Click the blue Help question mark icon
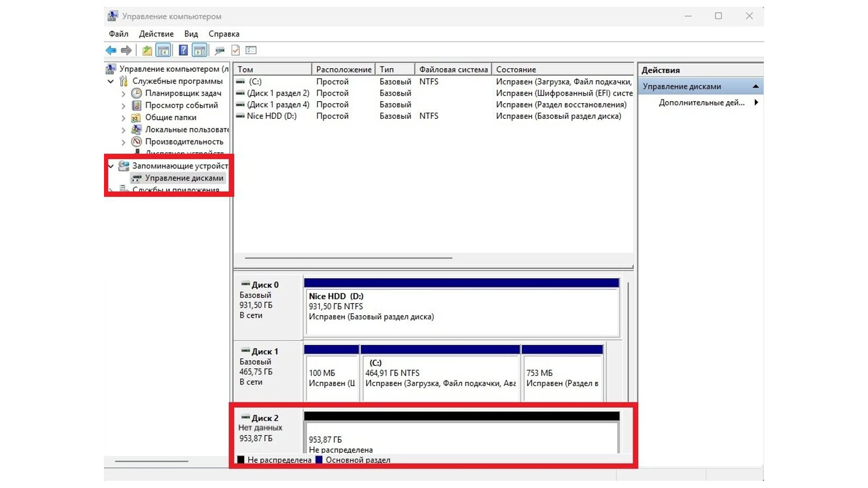Image resolution: width=868 pixels, height=488 pixels. click(x=183, y=50)
